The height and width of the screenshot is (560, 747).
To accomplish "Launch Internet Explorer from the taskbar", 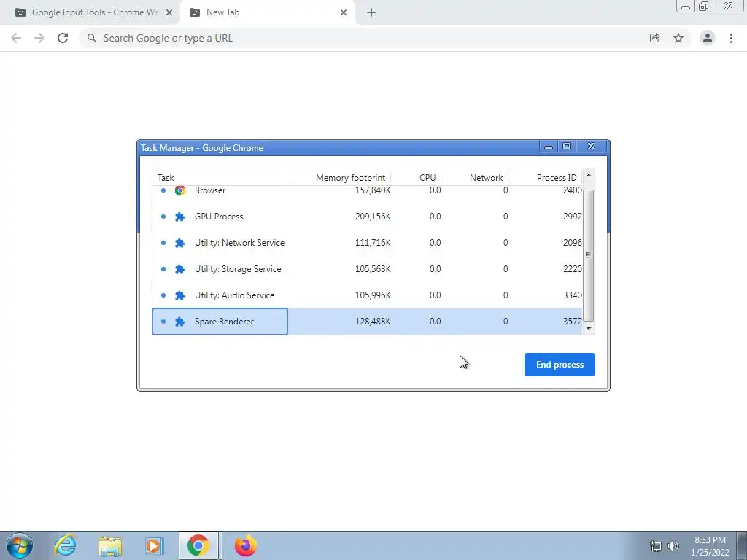I will pos(65,545).
